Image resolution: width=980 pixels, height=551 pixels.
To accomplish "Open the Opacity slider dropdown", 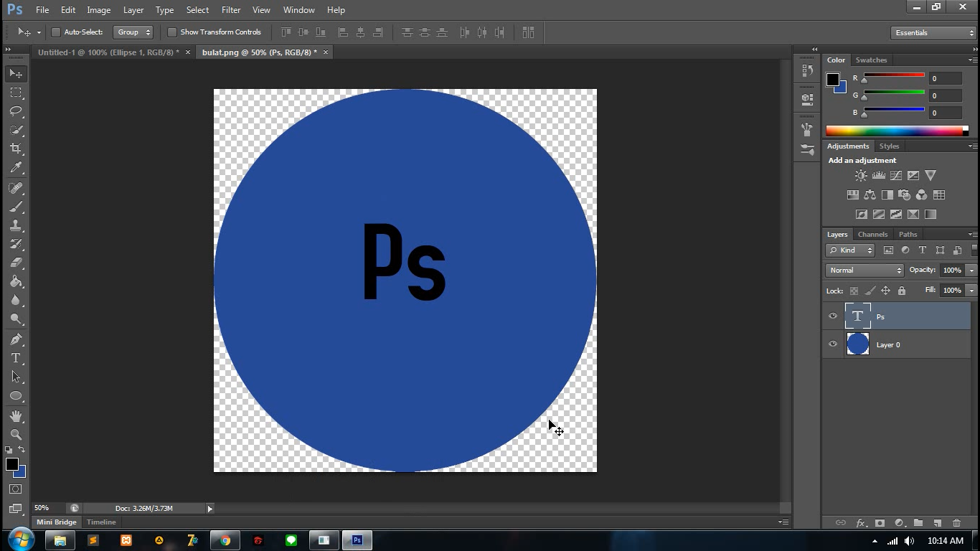I will tap(971, 270).
